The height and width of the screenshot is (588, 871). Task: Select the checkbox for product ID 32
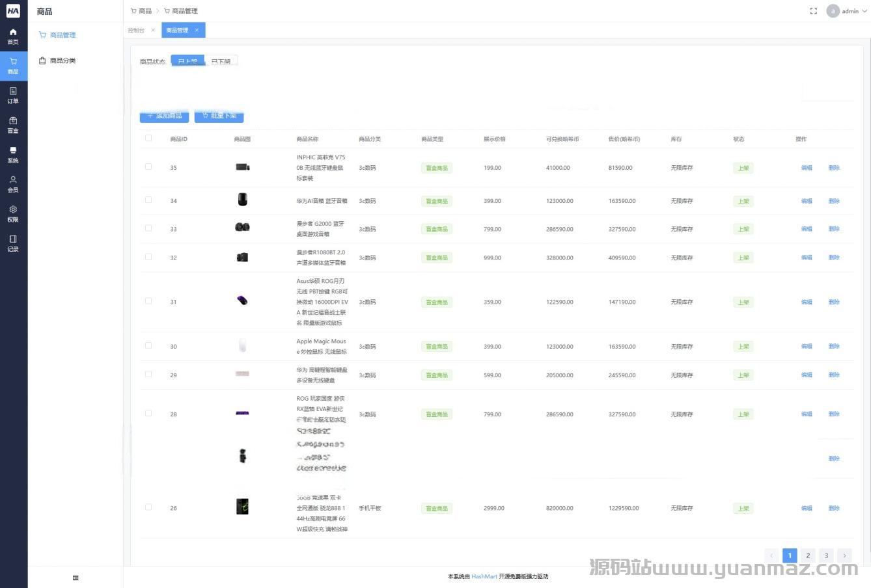tap(148, 257)
